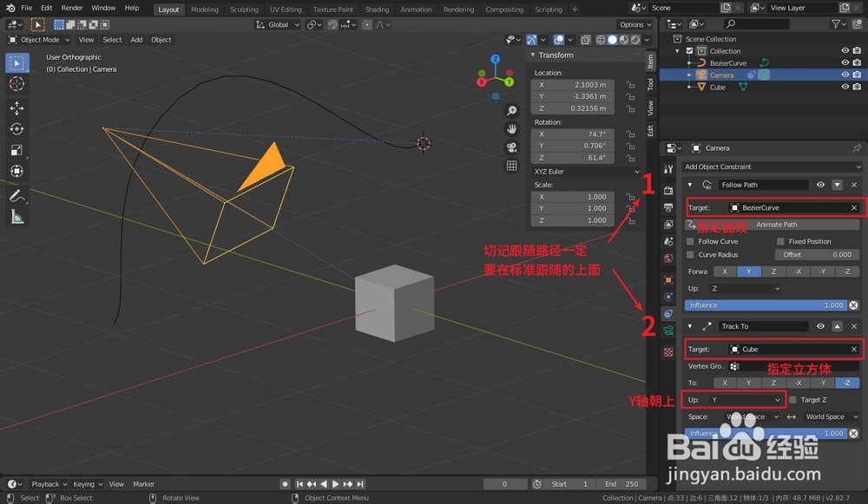Open the Global transform orientation dropdown

[x=278, y=25]
